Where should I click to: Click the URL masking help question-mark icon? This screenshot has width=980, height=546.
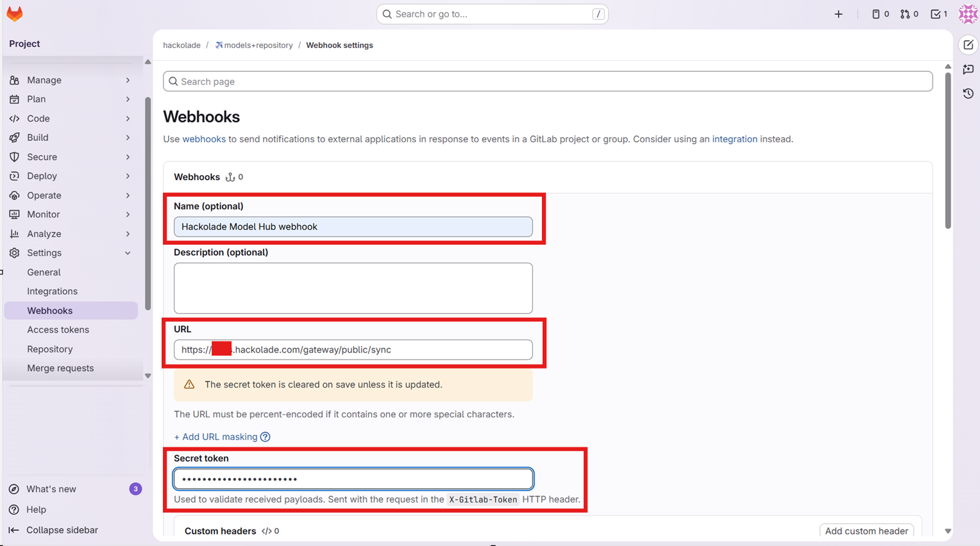tap(266, 436)
